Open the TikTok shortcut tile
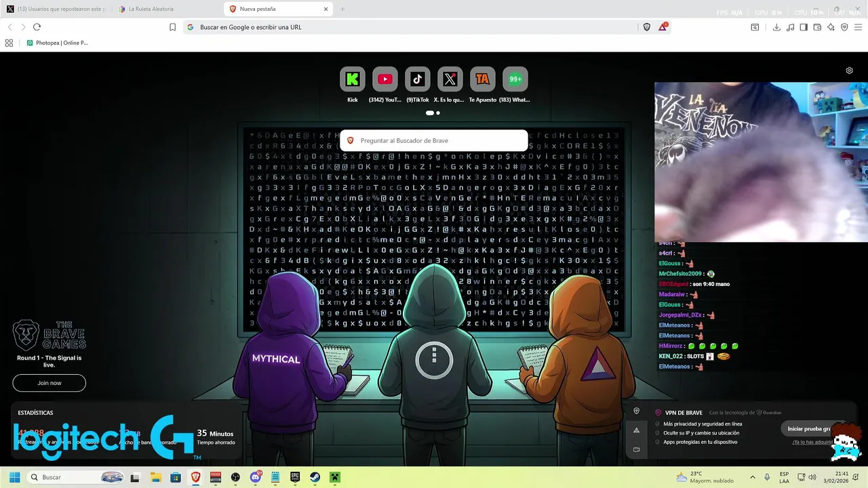Screen dimensions: 868x488 (417, 79)
